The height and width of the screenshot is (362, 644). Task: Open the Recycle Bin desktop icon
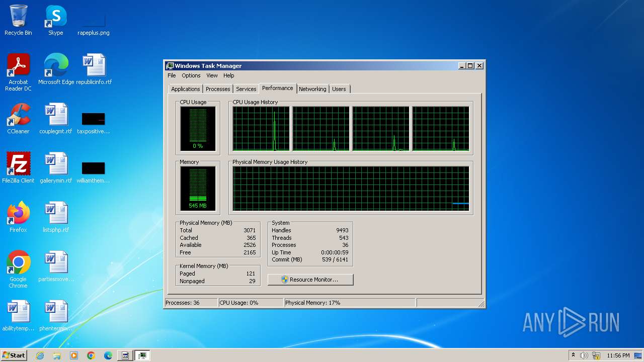point(18,20)
